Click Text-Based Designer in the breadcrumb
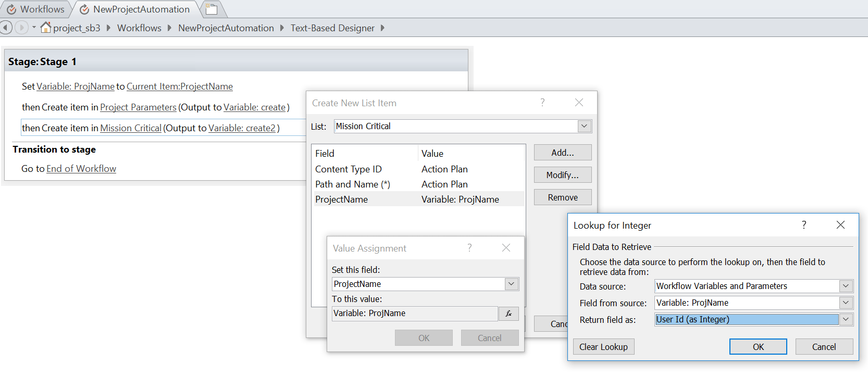868x376 pixels. (x=332, y=28)
